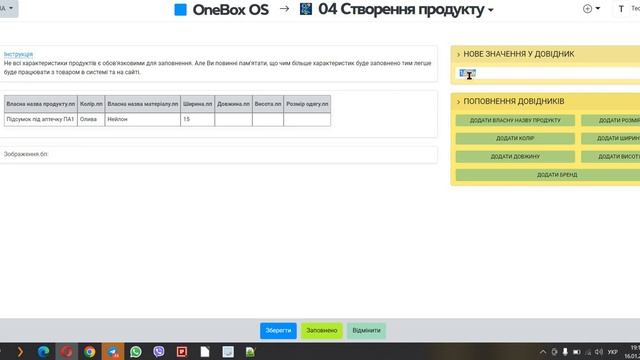The image size is (640, 360).
Task: Click the ДОДАТИ РОЗМІР button
Action: [x=611, y=120]
